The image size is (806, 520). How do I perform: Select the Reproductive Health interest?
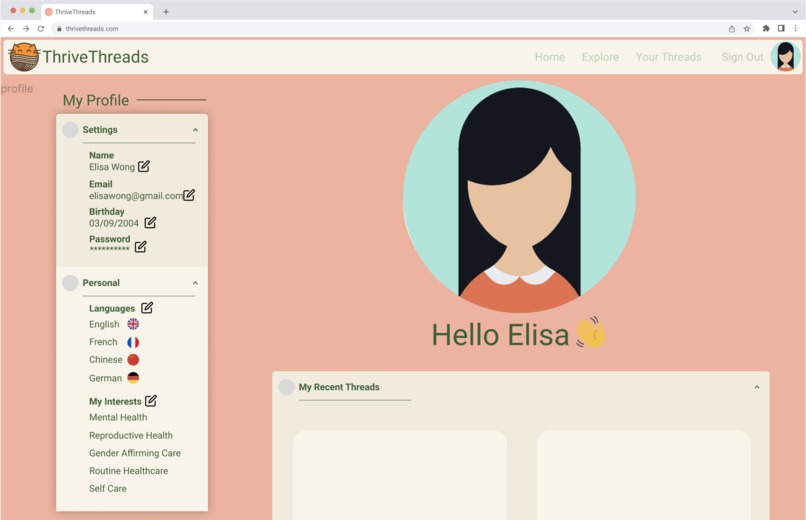[x=131, y=435]
